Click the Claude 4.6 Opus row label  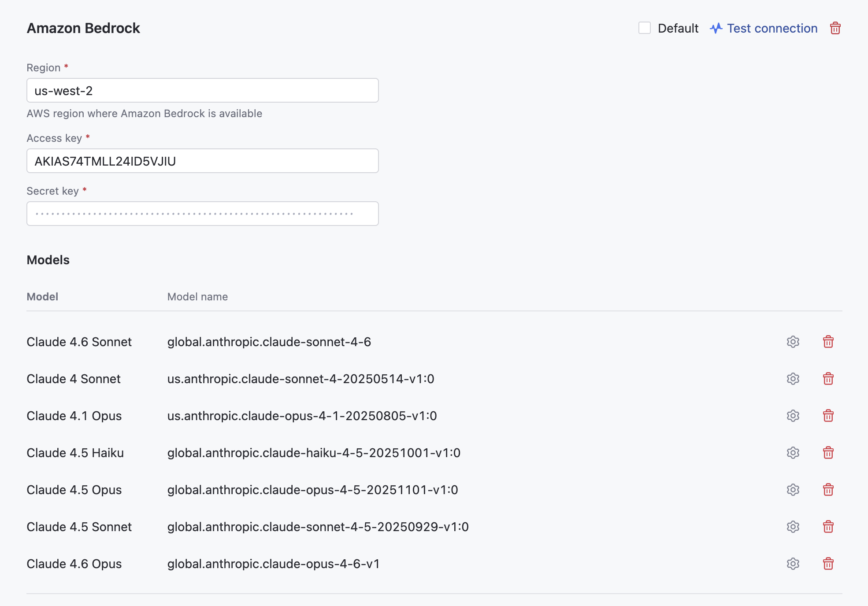(x=74, y=564)
